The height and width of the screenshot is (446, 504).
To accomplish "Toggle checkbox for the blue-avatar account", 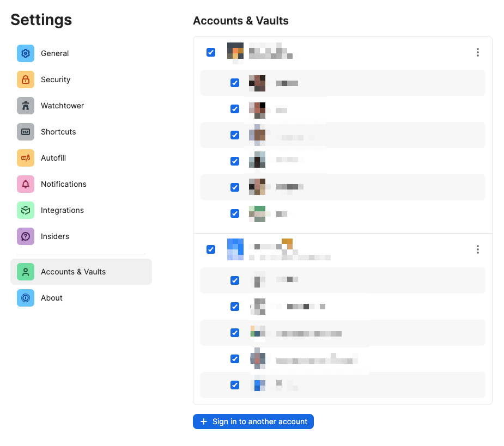I will point(211,249).
